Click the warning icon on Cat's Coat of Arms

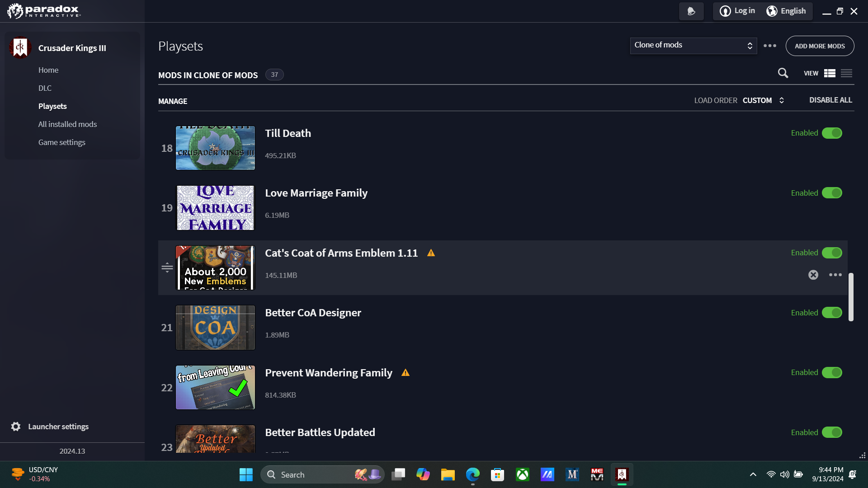point(431,253)
